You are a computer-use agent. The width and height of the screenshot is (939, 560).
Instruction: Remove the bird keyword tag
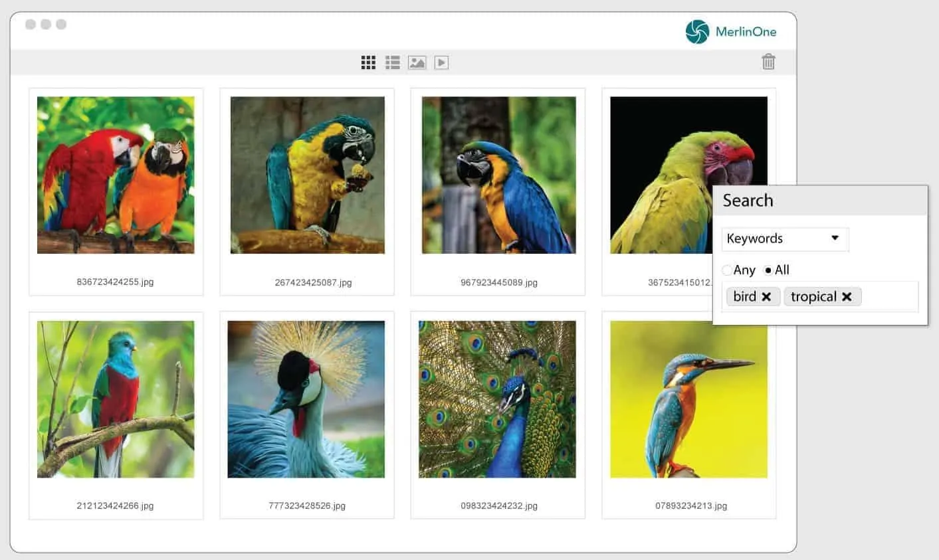(x=766, y=297)
